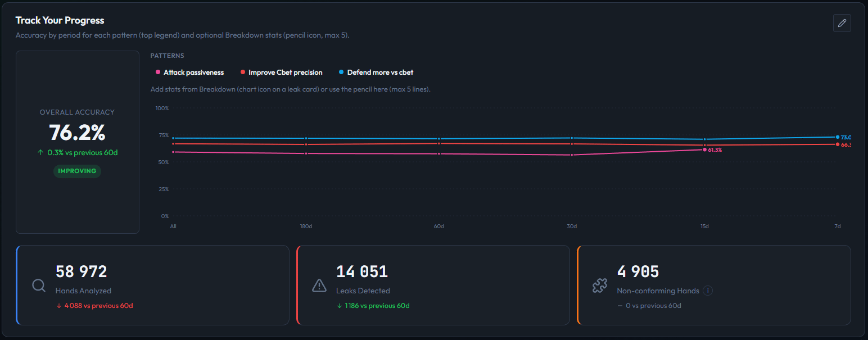Viewport: 868px width, 340px height.
Task: Click the 76.2% overall accuracy value
Action: click(x=77, y=133)
